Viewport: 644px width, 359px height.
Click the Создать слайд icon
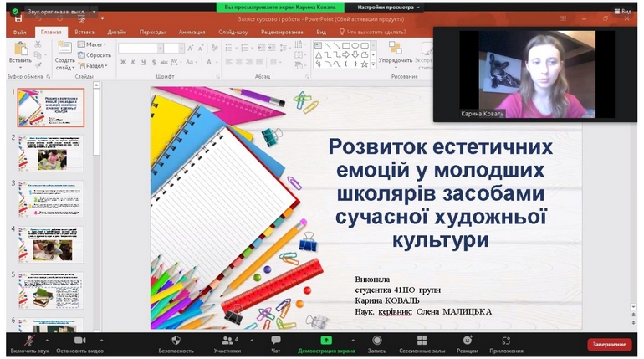coord(64,48)
